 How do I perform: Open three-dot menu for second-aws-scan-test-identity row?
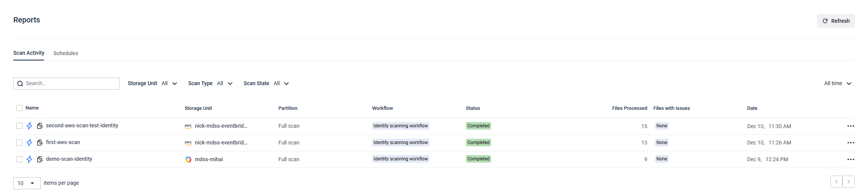851,126
